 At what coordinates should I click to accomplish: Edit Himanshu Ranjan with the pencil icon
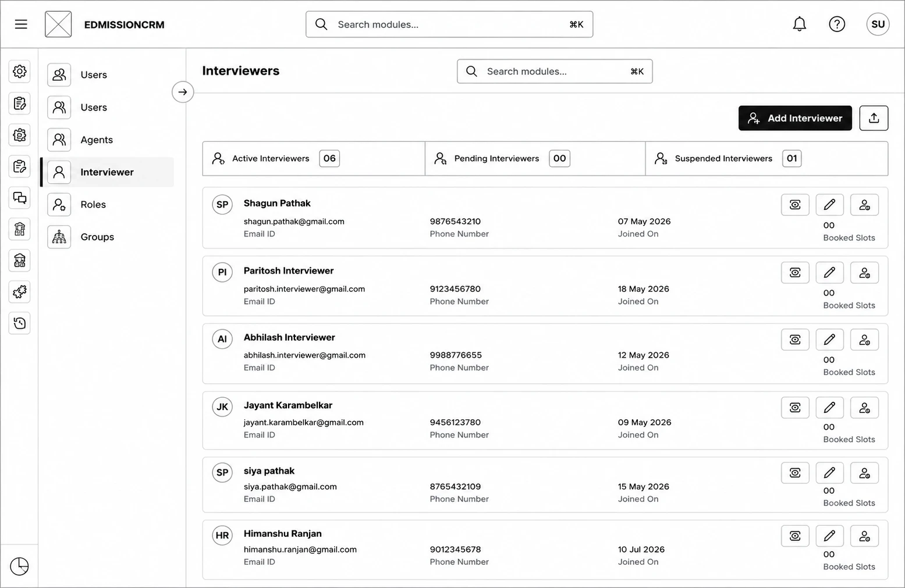point(829,536)
